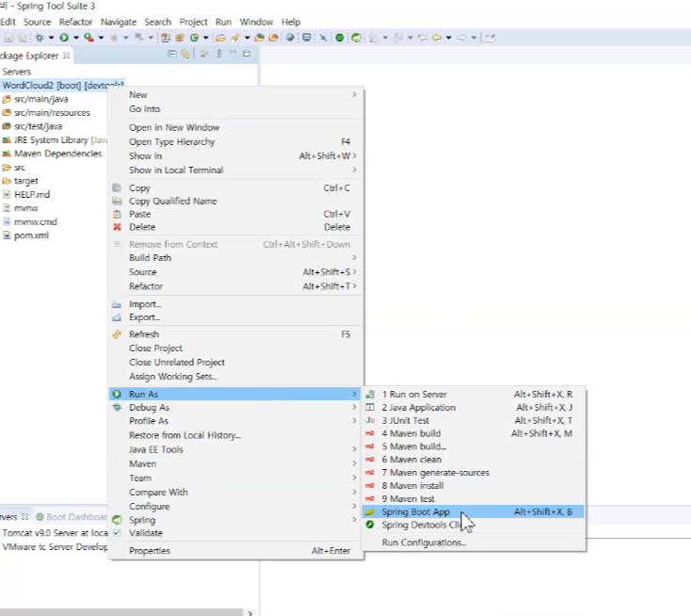Viewport: 691px width, 616px height.
Task: Click the bottom horizontal scrollbar
Action: [121, 612]
